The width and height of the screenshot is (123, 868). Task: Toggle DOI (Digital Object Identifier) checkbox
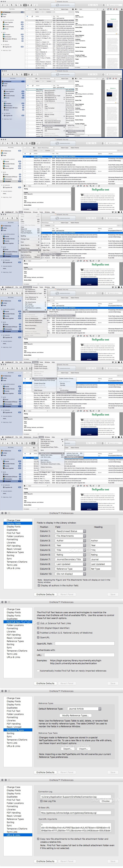click(x=38, y=628)
